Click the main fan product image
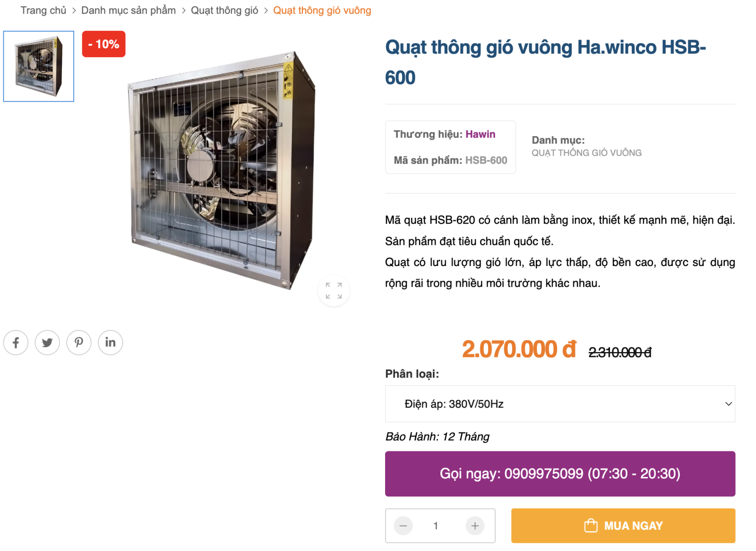The width and height of the screenshot is (756, 551). coord(222,170)
